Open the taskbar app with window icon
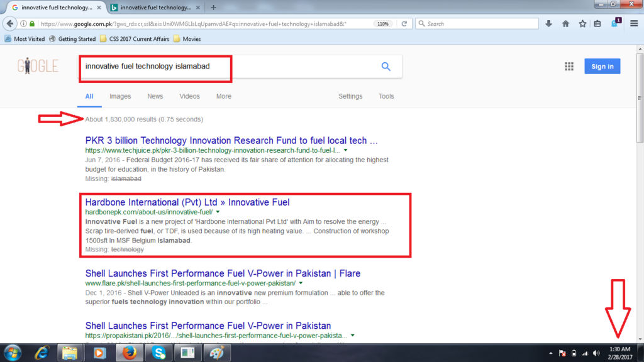 tap(187, 353)
